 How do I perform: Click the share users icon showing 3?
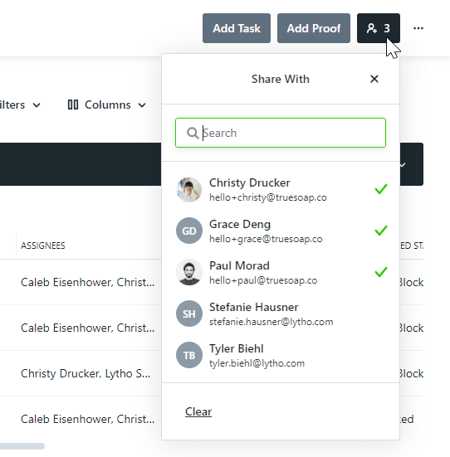[378, 28]
